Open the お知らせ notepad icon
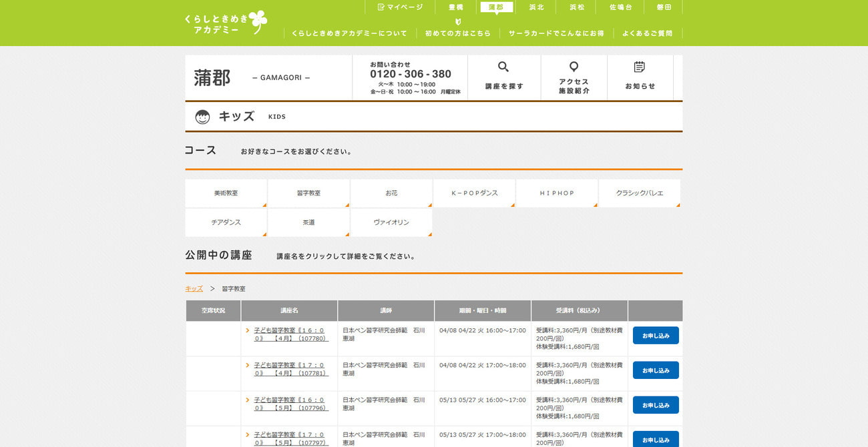The height and width of the screenshot is (447, 868). [x=640, y=67]
